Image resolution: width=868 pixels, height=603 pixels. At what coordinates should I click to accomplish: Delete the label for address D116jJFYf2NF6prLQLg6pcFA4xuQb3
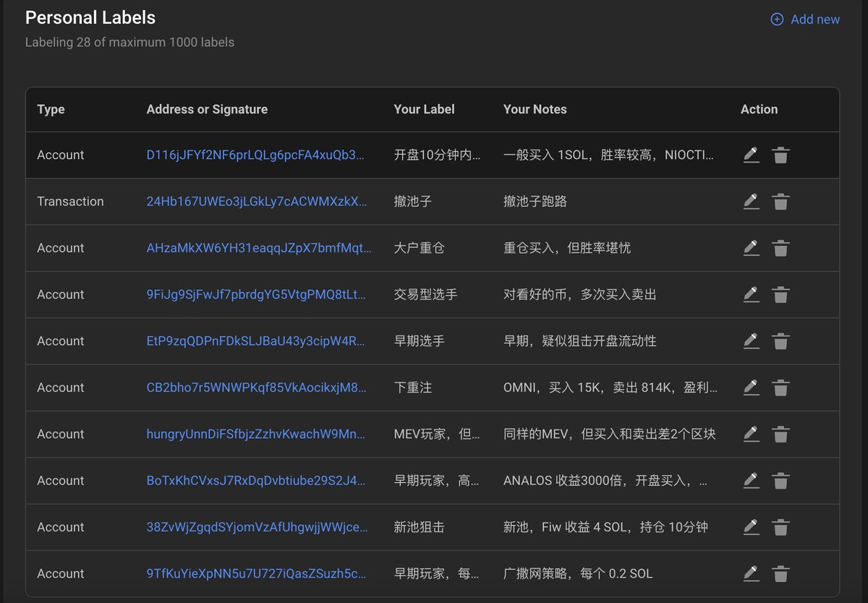click(x=780, y=155)
